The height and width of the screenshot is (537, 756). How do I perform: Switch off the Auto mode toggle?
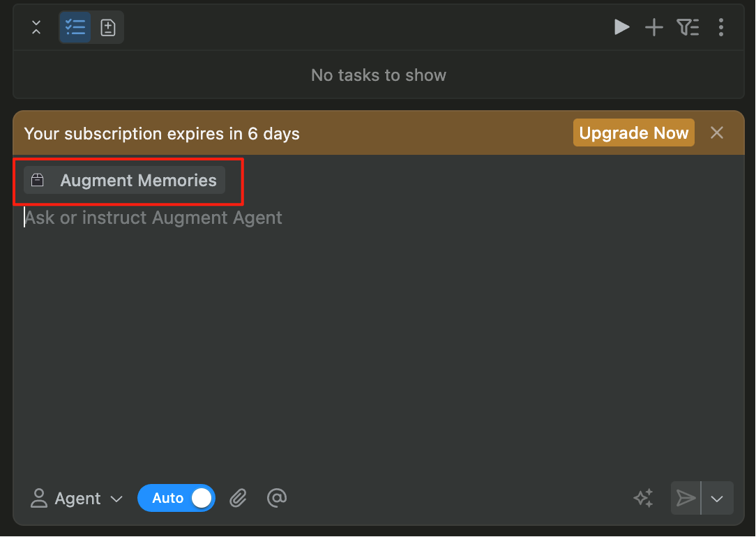pos(176,498)
